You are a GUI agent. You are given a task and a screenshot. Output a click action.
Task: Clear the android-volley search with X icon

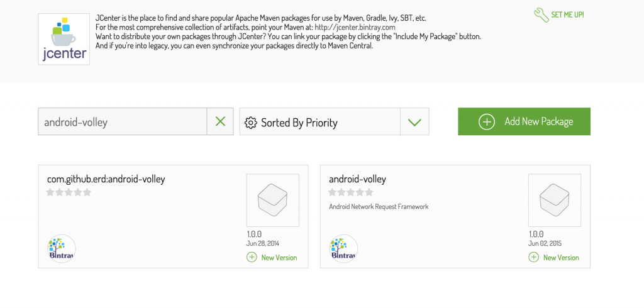point(220,122)
